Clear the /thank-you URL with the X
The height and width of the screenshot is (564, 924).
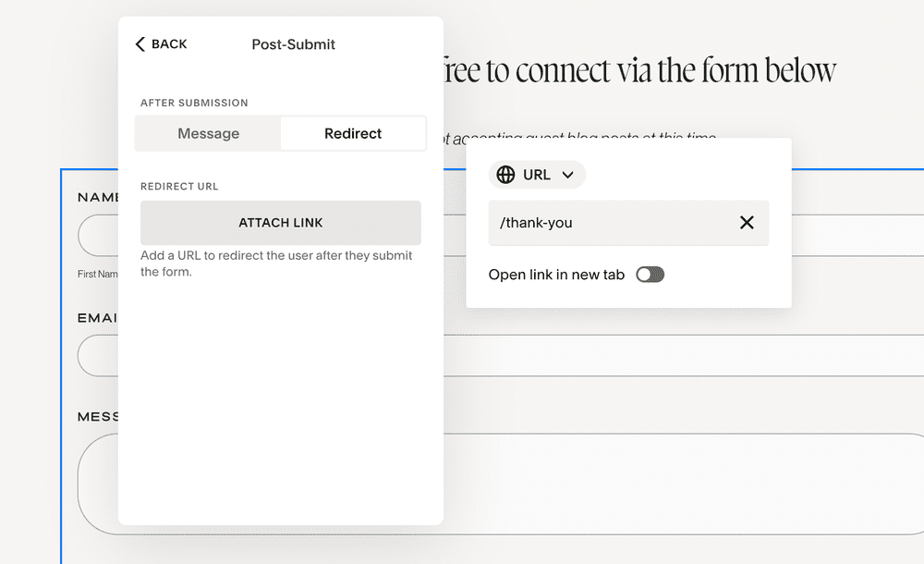click(x=747, y=222)
